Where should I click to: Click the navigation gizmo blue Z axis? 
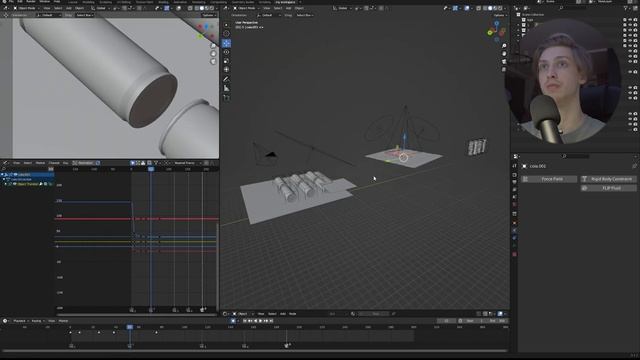(x=497, y=24)
